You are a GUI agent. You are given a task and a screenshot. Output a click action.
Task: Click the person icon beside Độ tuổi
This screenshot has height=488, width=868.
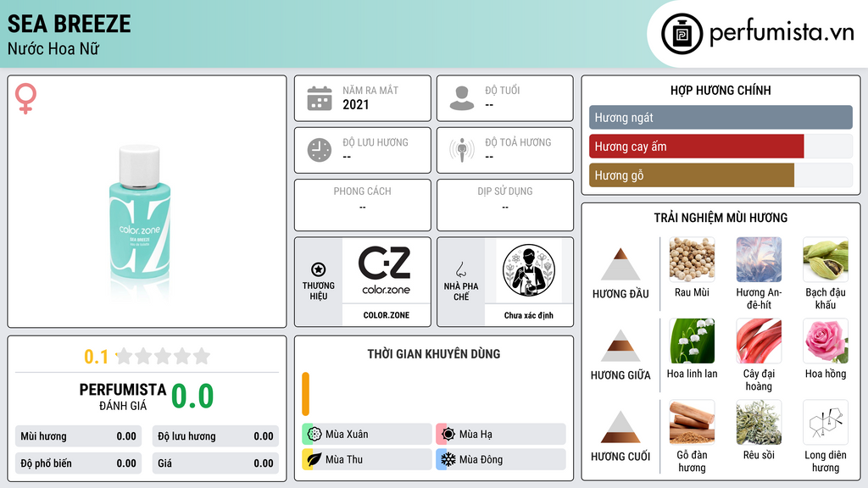(462, 98)
